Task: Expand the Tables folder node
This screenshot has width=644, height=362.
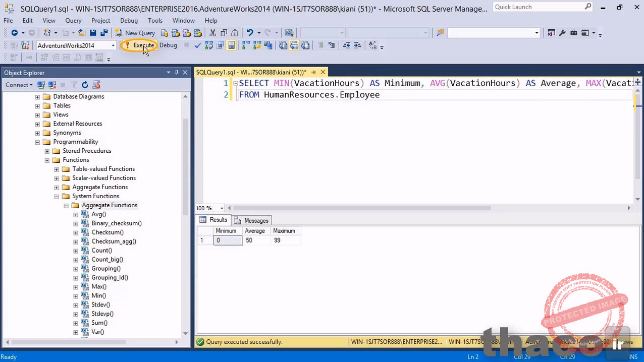Action: coord(37,106)
